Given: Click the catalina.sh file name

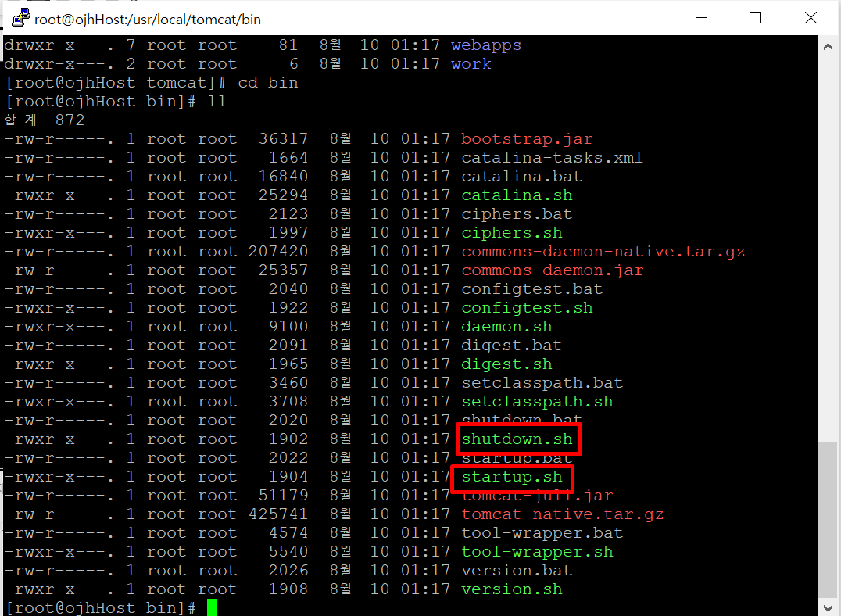Looking at the screenshot, I should 517,195.
